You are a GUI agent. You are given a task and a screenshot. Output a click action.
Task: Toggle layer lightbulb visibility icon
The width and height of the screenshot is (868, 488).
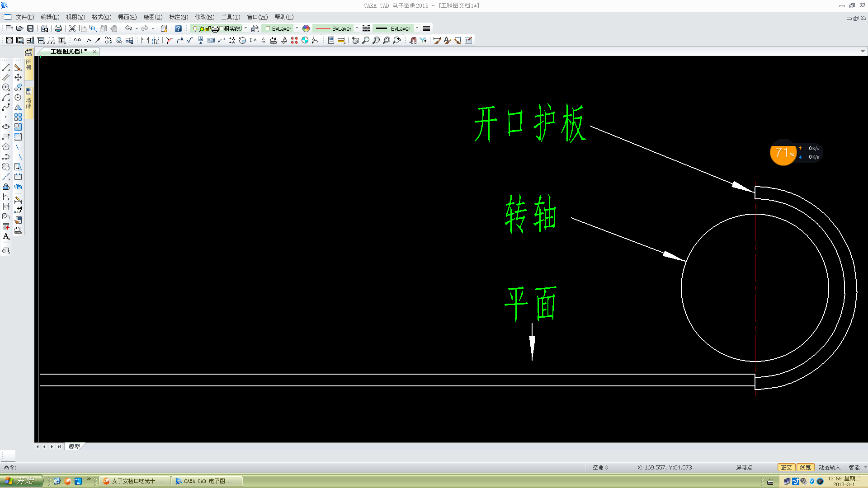(195, 28)
